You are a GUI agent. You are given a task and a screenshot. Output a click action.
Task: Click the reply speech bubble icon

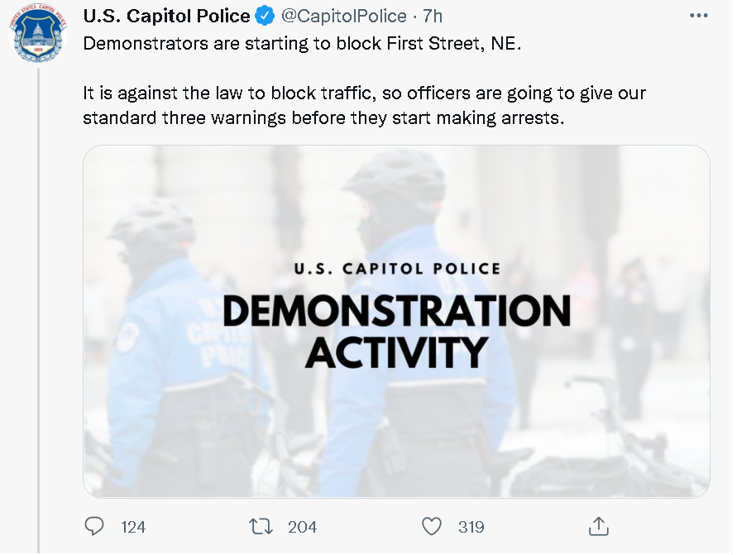coord(94,526)
